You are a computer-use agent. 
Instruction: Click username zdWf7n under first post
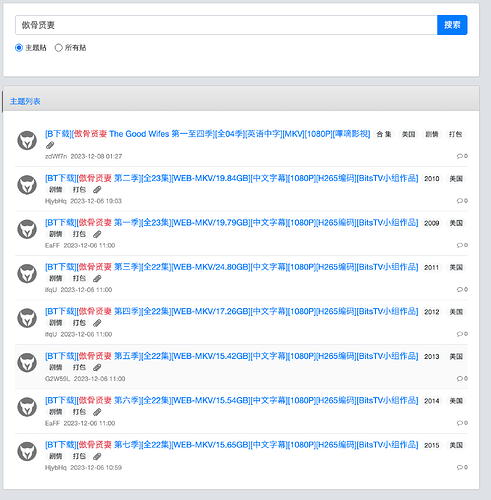tap(56, 156)
